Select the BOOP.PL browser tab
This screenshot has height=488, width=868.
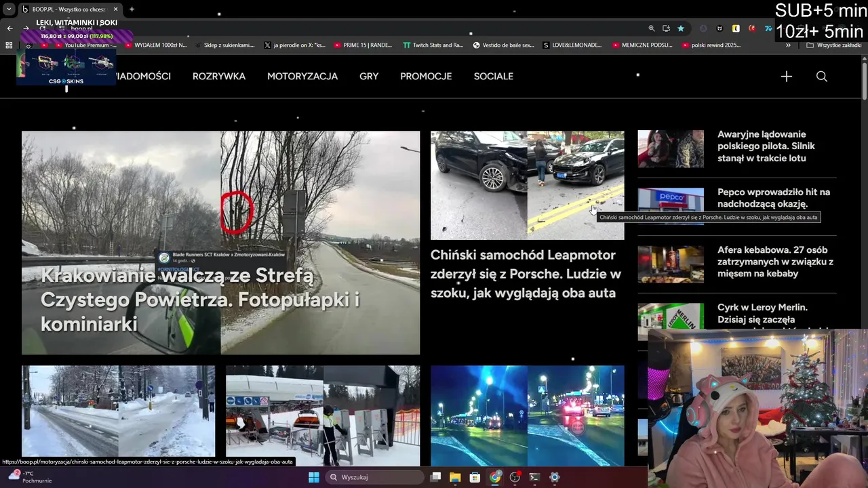[69, 9]
